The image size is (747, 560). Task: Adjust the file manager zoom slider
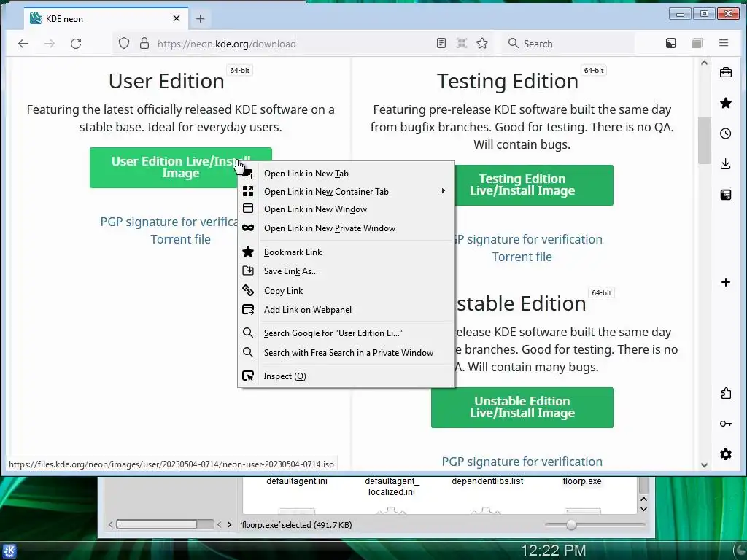[571, 525]
